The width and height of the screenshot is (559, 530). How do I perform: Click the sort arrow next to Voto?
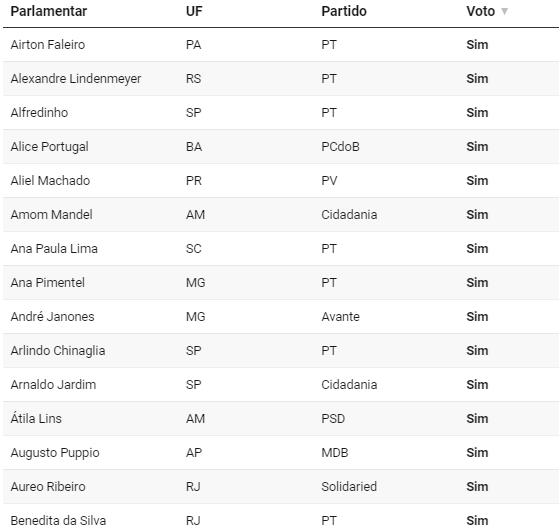pyautogui.click(x=504, y=11)
